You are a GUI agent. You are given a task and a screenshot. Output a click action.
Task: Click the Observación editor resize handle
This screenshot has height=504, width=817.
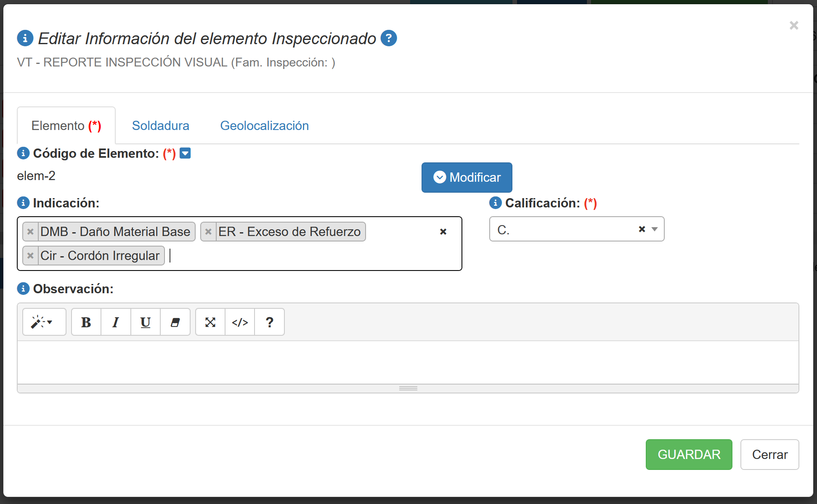408,388
